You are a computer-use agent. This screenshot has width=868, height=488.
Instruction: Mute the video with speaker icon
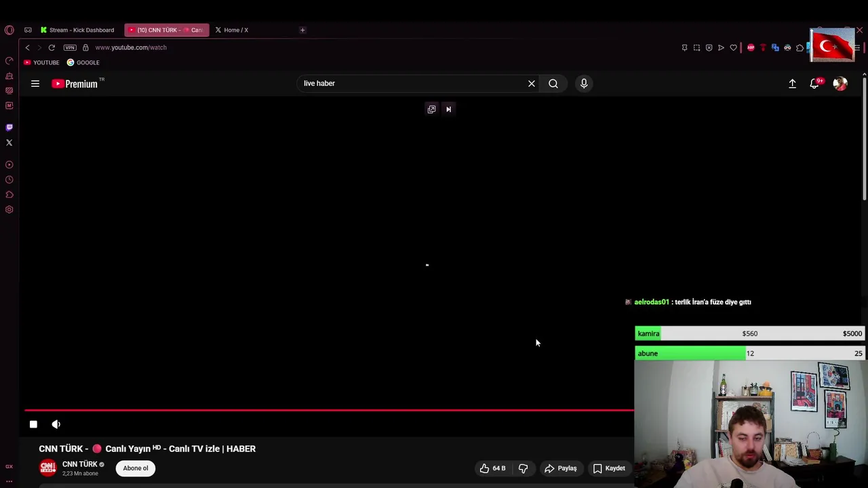point(56,424)
